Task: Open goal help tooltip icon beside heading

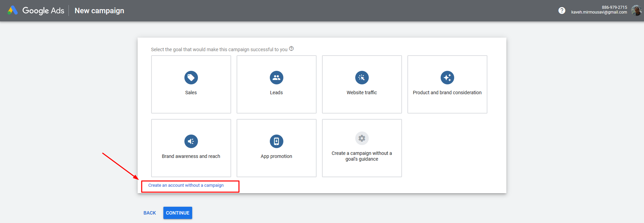Action: click(x=291, y=49)
